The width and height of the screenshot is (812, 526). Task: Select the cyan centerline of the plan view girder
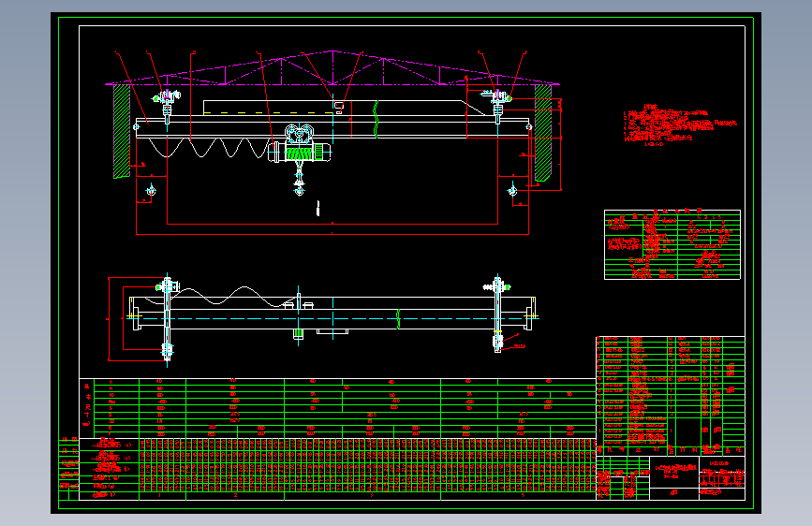(332, 318)
